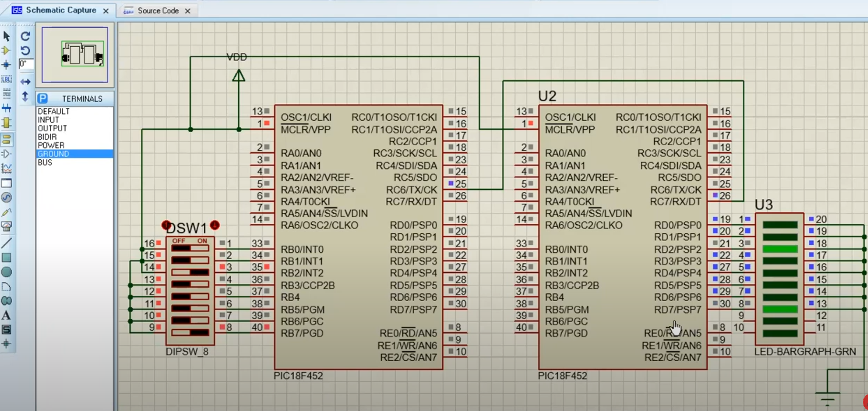Click the LED-BARGRAPH-GRN part name text
The width and height of the screenshot is (868, 411).
805,351
